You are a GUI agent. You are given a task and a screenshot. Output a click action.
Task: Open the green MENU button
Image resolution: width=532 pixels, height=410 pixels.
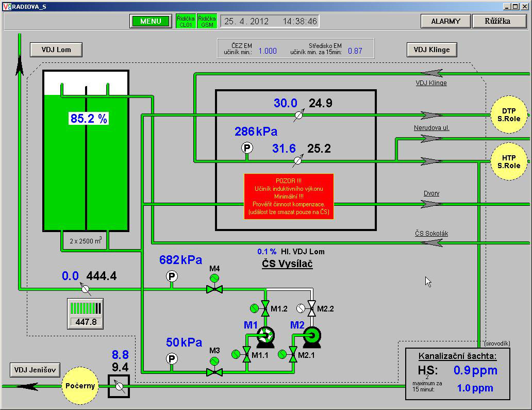151,21
